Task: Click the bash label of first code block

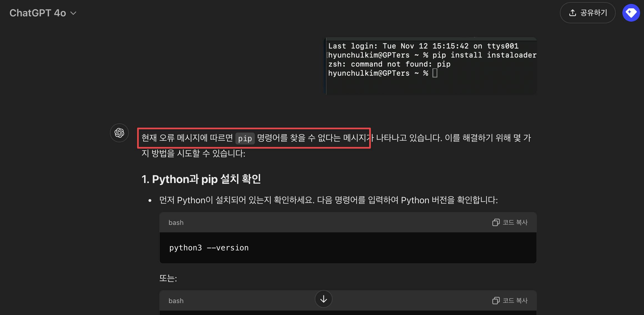Action: [176, 223]
